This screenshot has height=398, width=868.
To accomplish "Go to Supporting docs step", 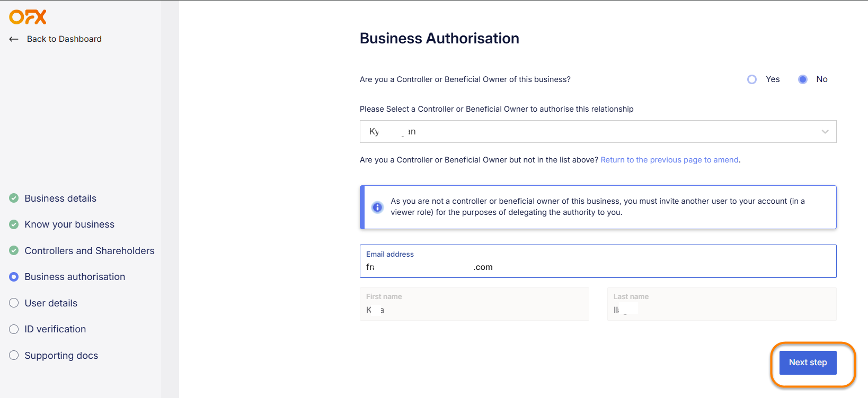I will [61, 356].
